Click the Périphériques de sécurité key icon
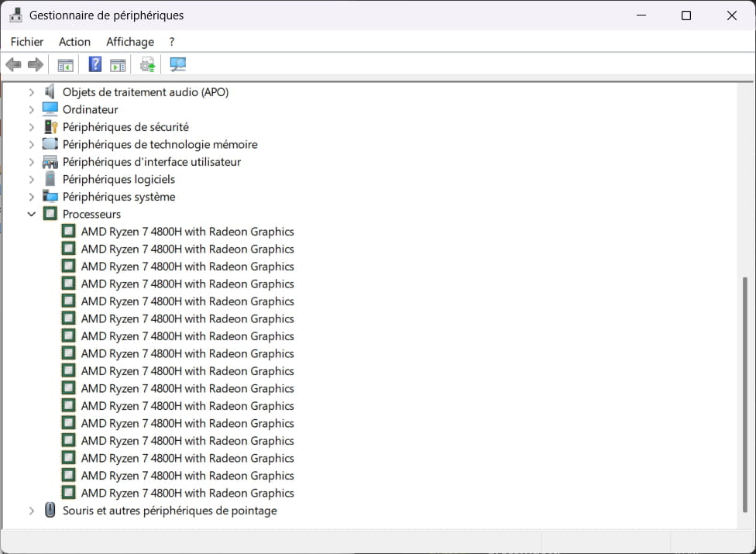Viewport: 756px width, 554px height. 50,127
